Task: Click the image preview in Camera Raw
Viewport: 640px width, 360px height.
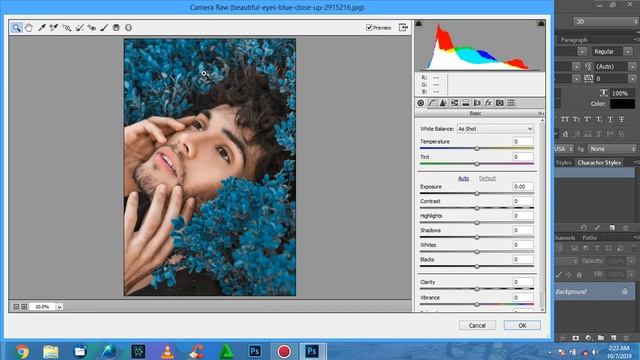Action: click(x=210, y=167)
